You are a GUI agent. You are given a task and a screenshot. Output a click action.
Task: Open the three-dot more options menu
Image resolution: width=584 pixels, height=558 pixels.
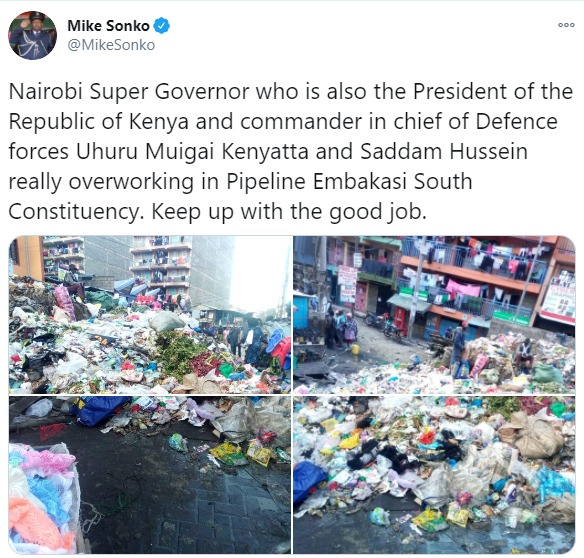pyautogui.click(x=566, y=25)
